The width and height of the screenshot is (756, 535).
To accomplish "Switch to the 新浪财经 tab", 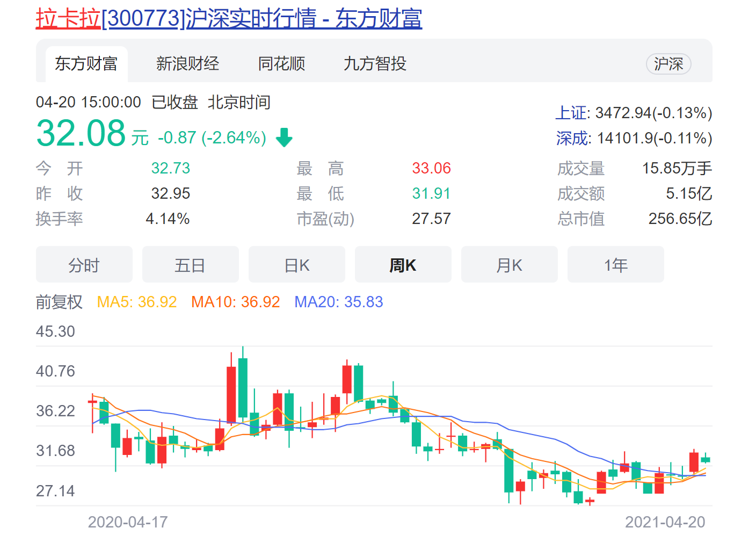I will coord(187,64).
